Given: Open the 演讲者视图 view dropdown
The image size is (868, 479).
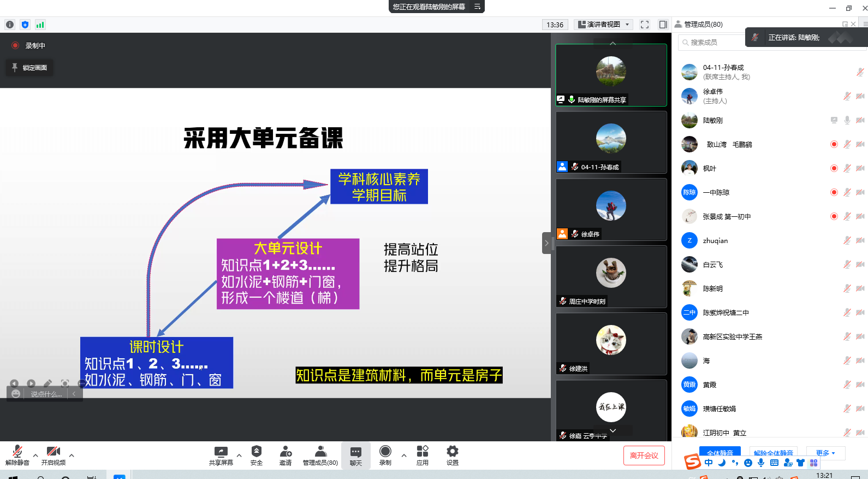Looking at the screenshot, I should point(603,25).
